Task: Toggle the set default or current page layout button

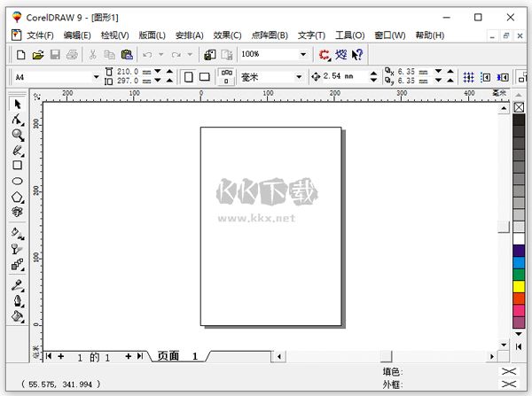Action: tap(226, 77)
